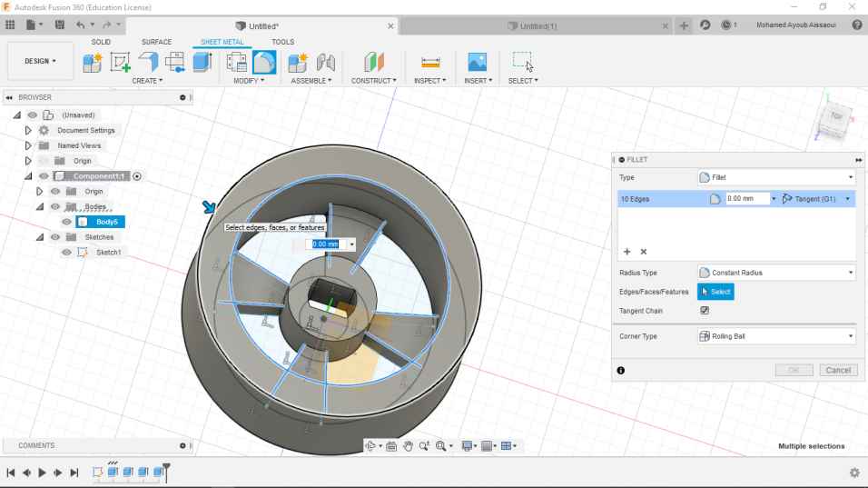Click the Cancel button in Fillet dialog
This screenshot has height=488, width=868.
pyautogui.click(x=838, y=370)
